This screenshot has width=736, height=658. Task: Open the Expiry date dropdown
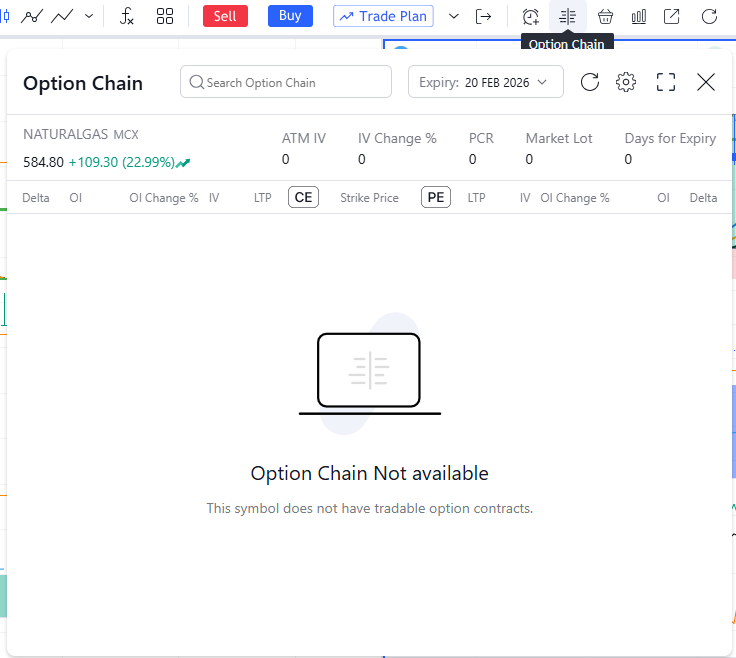click(x=486, y=82)
